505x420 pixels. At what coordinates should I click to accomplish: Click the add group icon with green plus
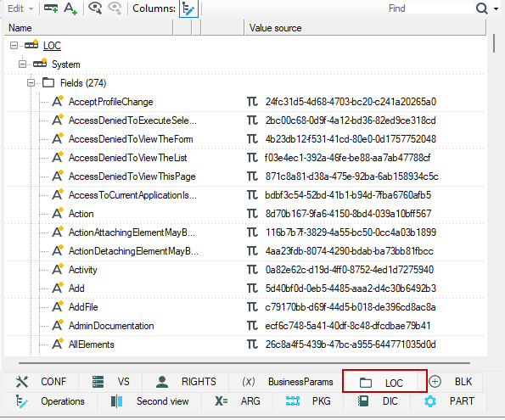click(x=51, y=8)
